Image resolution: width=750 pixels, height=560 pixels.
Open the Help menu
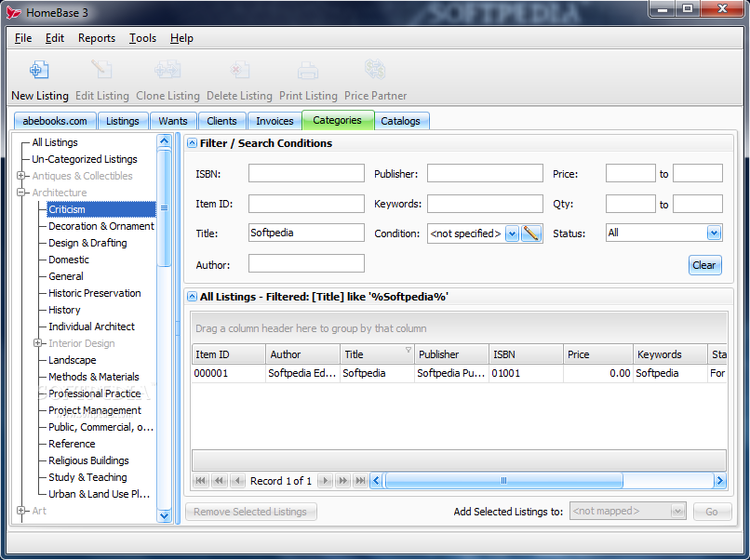(181, 38)
